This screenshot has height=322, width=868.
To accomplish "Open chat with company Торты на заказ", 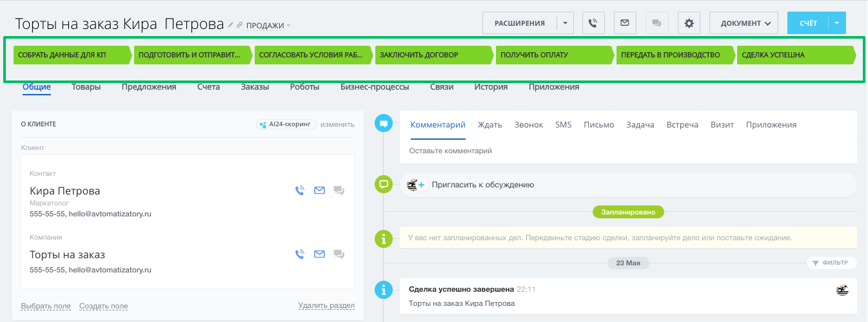I will click(339, 254).
